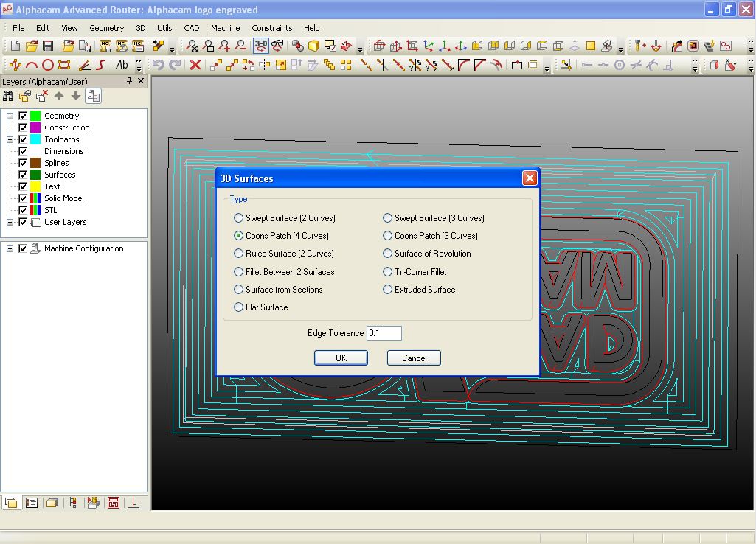756x544 pixels.
Task: Click the magenta Construction color swatch
Action: click(x=35, y=128)
